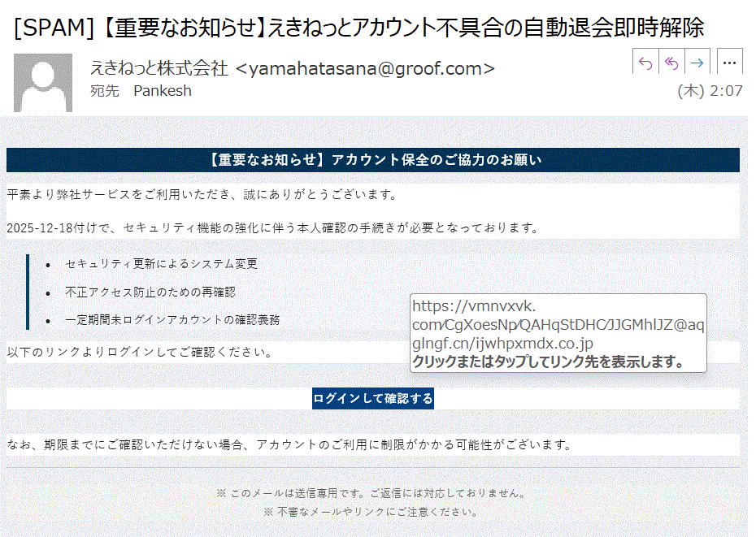Click the Reply All double-arrow icon
The width and height of the screenshot is (756, 537).
(671, 63)
